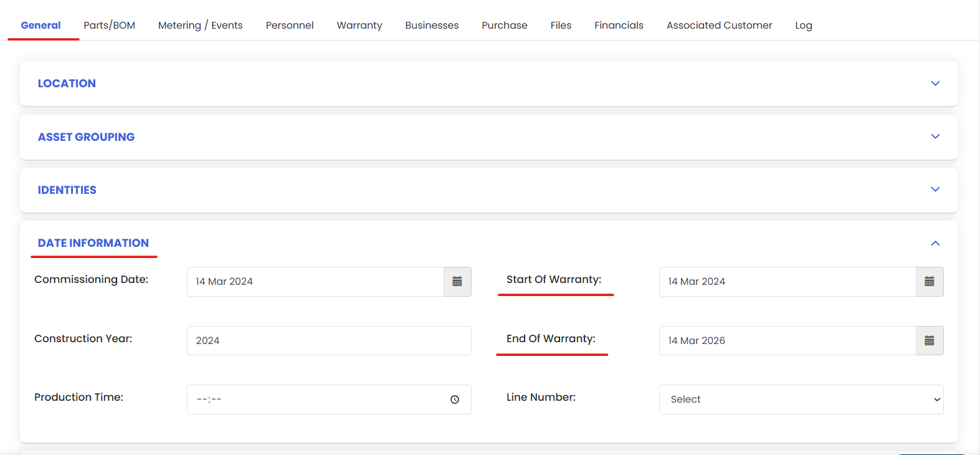
Task: Click the Commissioning Date label
Action: (92, 279)
